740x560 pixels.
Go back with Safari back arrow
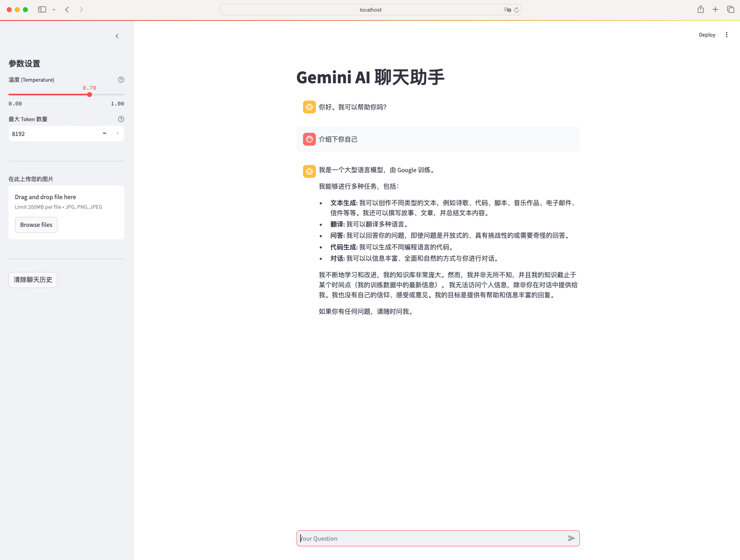tap(67, 10)
